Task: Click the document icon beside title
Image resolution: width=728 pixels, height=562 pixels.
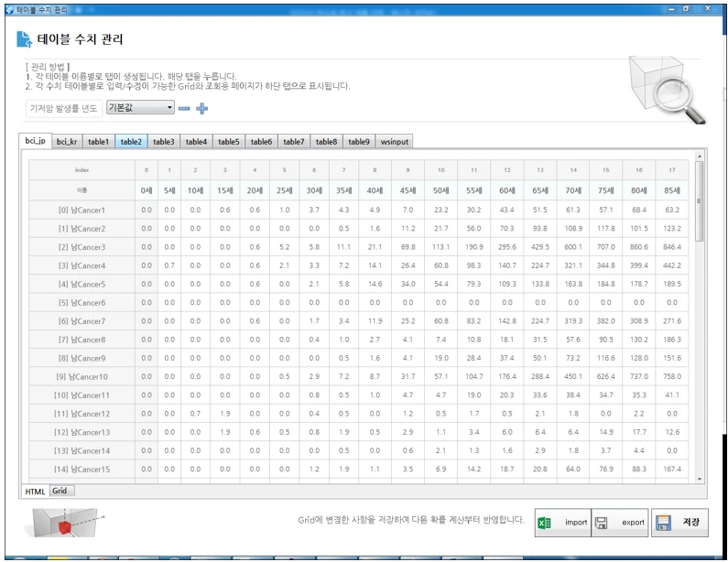Action: [x=24, y=39]
